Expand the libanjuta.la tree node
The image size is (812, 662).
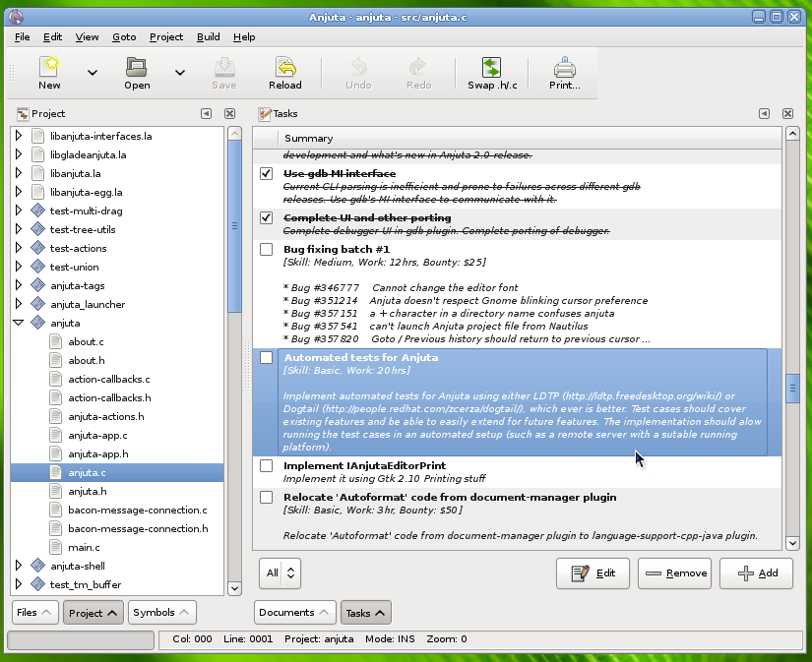click(19, 173)
